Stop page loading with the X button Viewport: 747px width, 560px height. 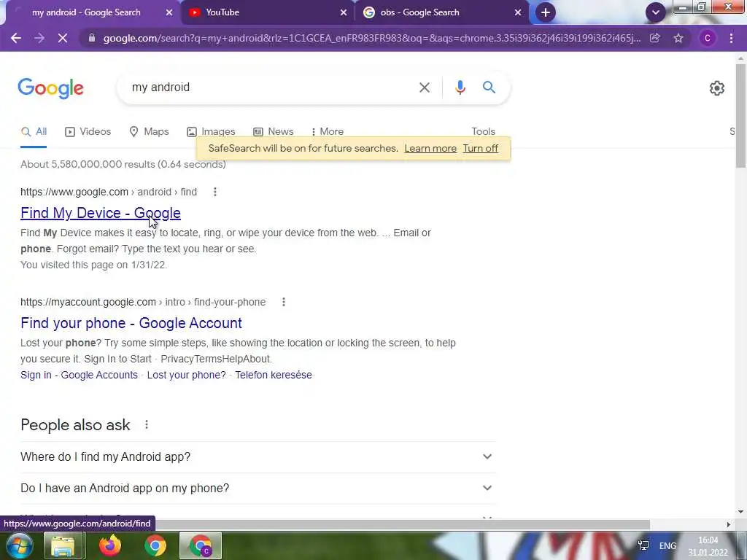(x=63, y=38)
